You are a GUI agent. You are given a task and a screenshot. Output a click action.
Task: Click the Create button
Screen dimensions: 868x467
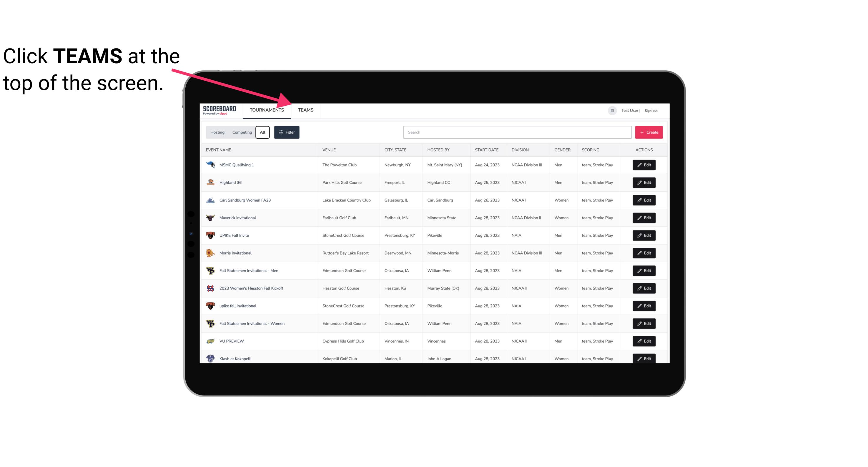pos(649,132)
